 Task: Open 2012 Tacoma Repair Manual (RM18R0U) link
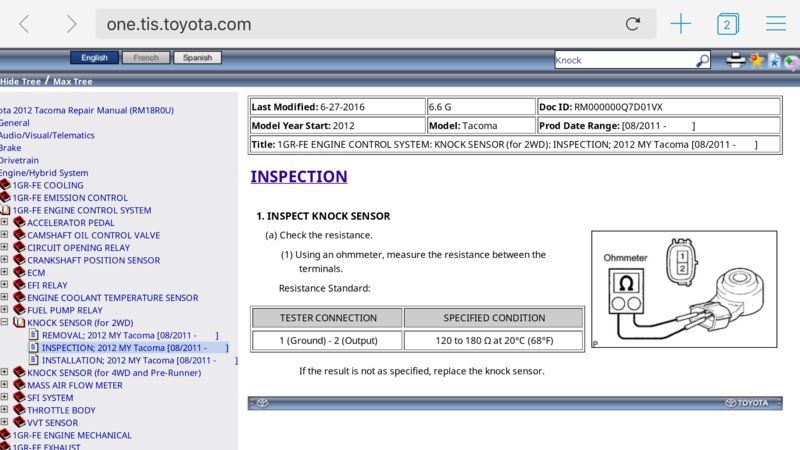(x=87, y=110)
